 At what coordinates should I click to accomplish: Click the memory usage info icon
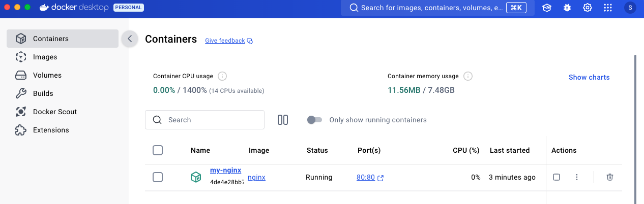467,76
